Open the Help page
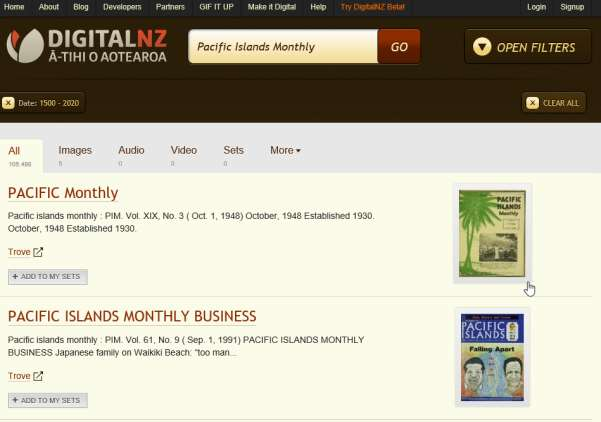Screen dimensions: 601x422 (x=318, y=7)
